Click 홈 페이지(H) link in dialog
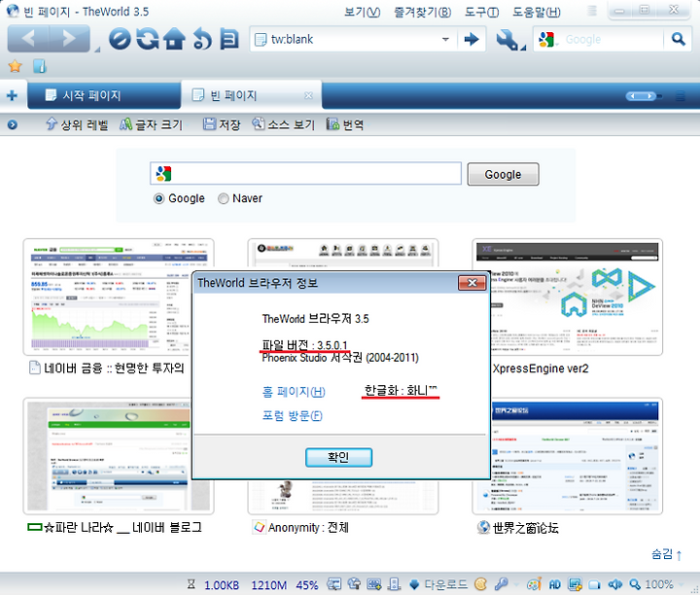The image size is (700, 595). pos(294,392)
